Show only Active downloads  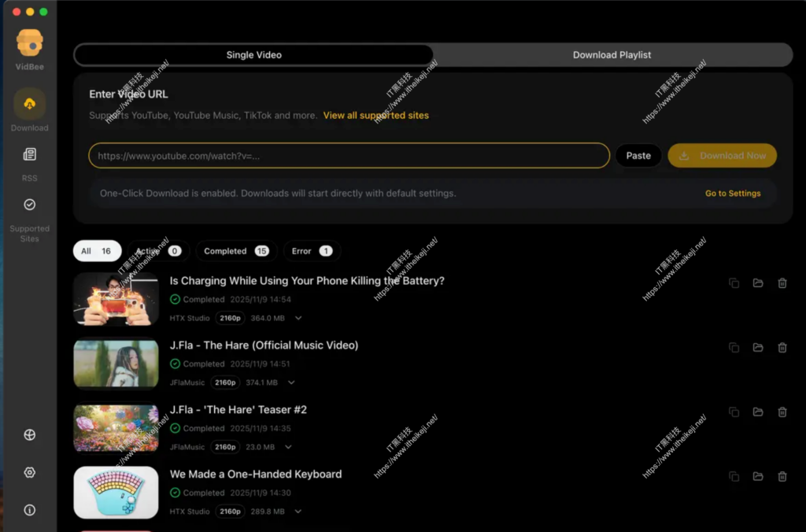[158, 251]
